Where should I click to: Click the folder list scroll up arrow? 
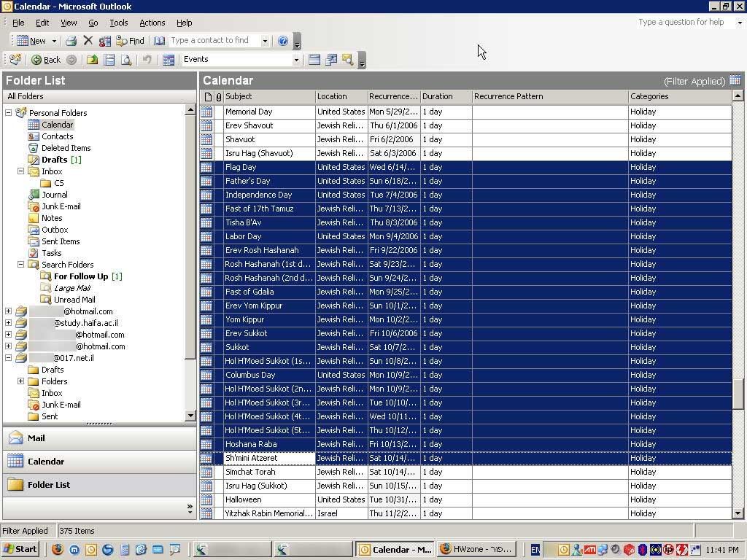click(190, 111)
